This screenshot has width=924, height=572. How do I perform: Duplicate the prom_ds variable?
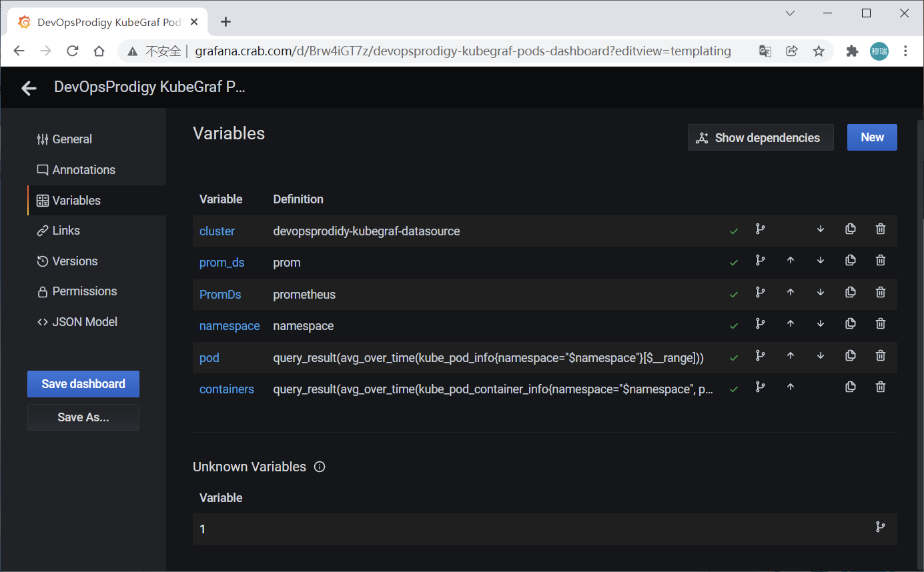coord(851,261)
